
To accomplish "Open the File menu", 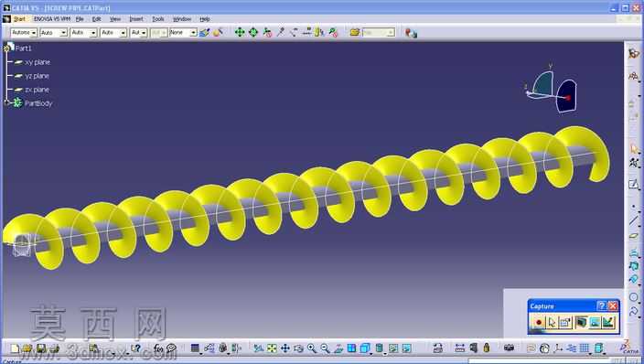I will 80,19.
